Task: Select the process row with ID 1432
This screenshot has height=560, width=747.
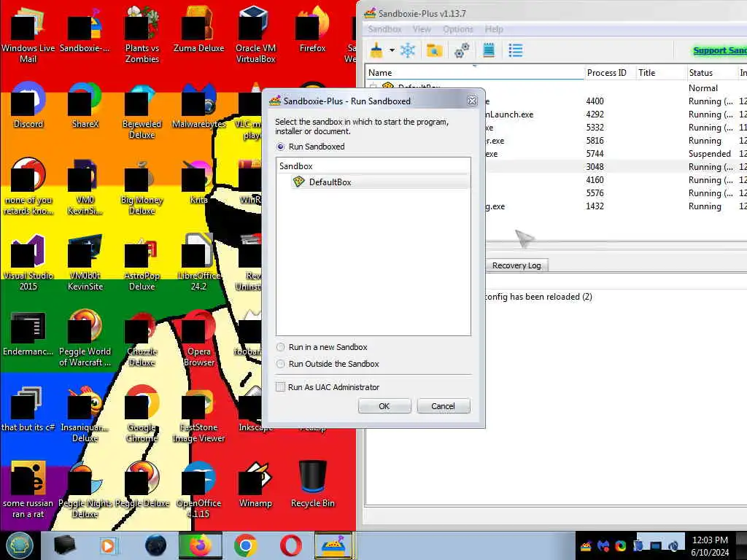Action: pos(614,206)
